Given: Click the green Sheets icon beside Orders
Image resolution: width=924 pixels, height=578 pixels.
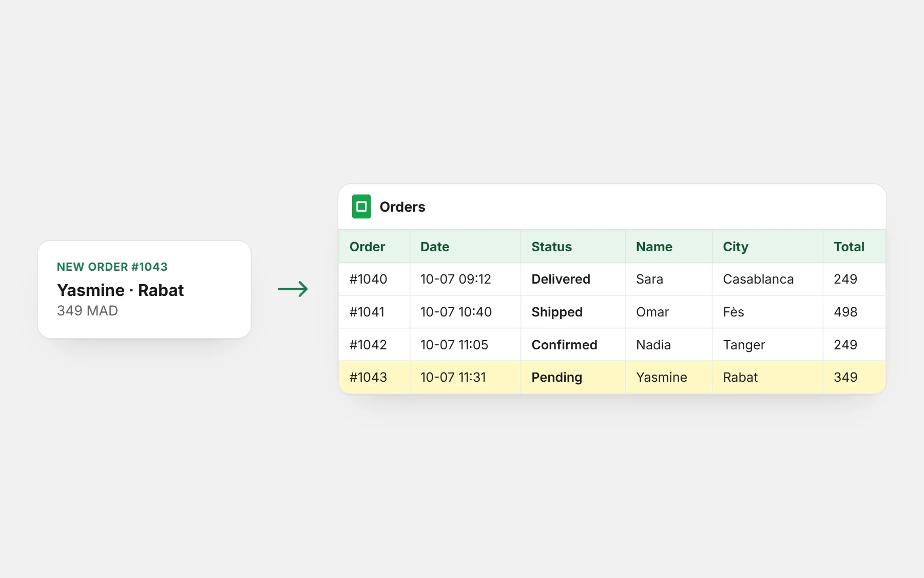Looking at the screenshot, I should tap(361, 207).
